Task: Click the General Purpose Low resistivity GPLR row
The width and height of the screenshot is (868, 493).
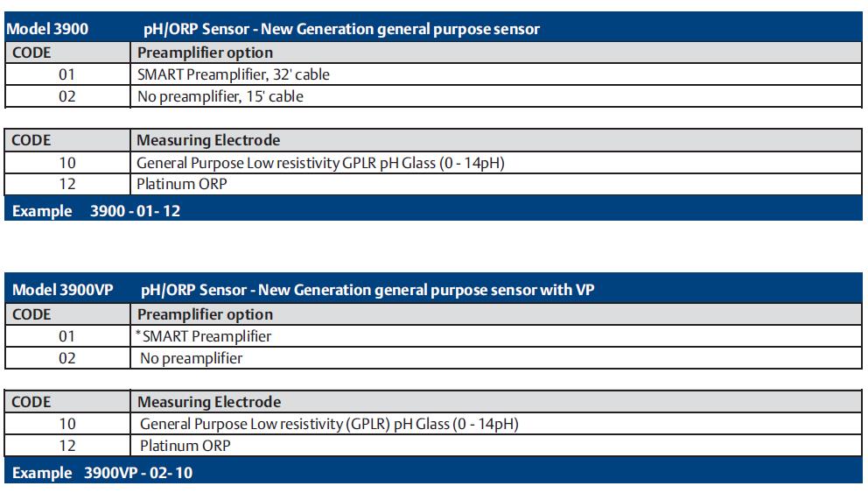Action: 433,162
